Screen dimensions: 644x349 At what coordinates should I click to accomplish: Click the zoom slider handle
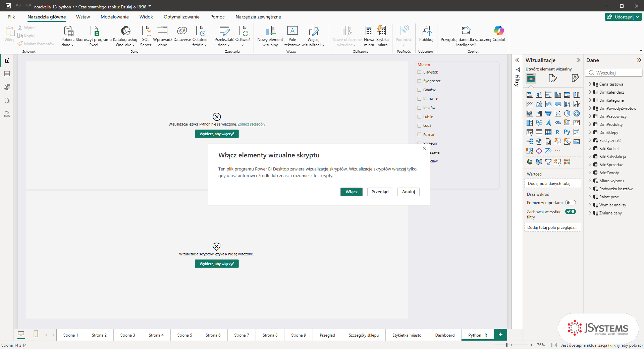click(507, 345)
